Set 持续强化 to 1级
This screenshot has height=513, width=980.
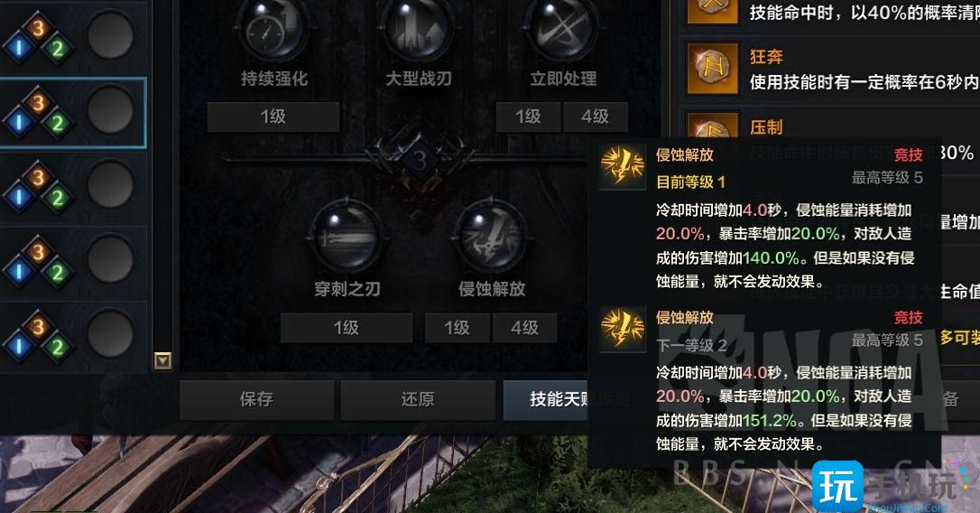273,117
